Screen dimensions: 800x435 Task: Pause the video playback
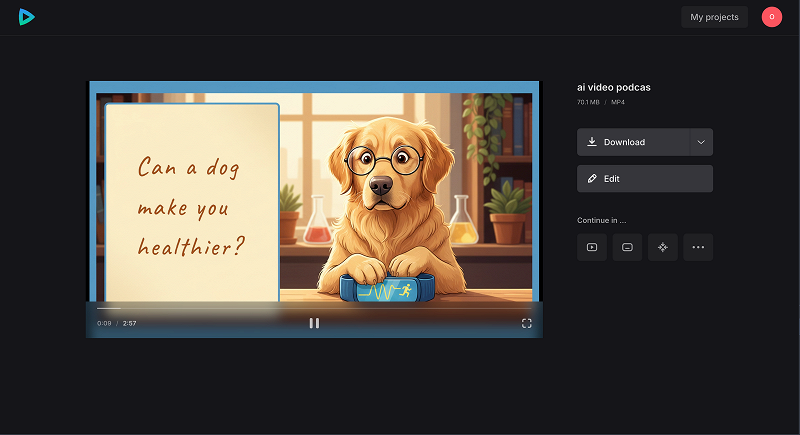click(314, 323)
